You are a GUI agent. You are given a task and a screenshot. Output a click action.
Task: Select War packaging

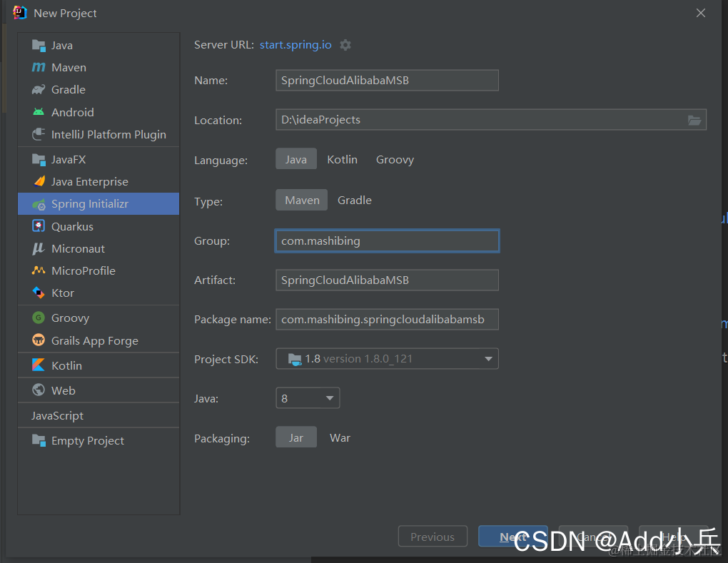pos(340,437)
